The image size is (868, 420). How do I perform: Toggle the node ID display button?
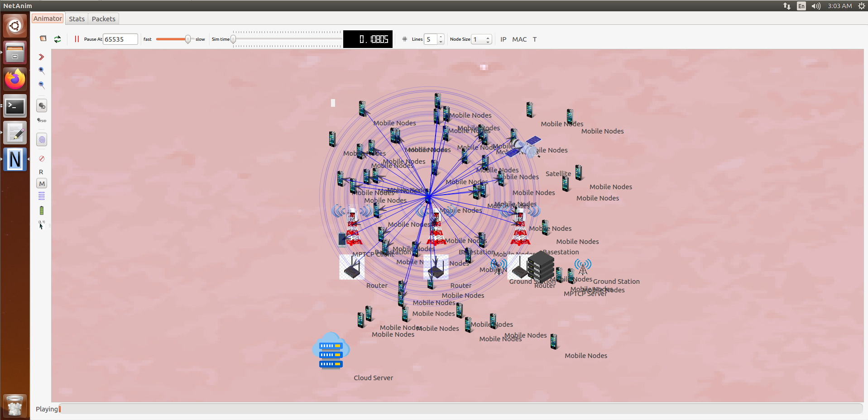tap(42, 106)
